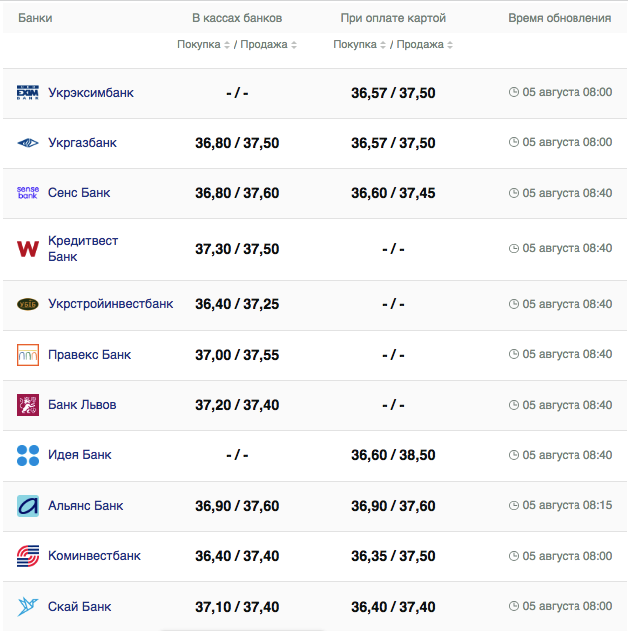Click the Укрстройинвестбанк oval logo
Image resolution: width=628 pixels, height=631 pixels.
(x=28, y=304)
